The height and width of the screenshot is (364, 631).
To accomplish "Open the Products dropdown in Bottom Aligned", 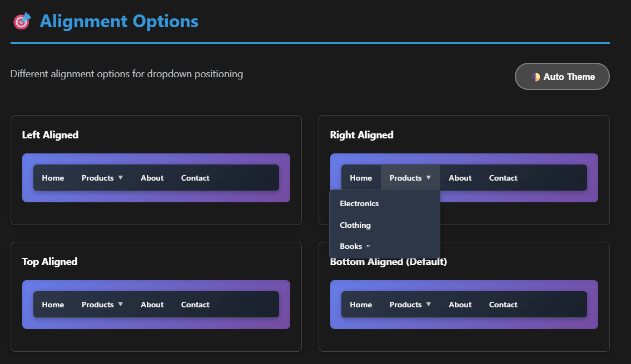I will [x=410, y=305].
